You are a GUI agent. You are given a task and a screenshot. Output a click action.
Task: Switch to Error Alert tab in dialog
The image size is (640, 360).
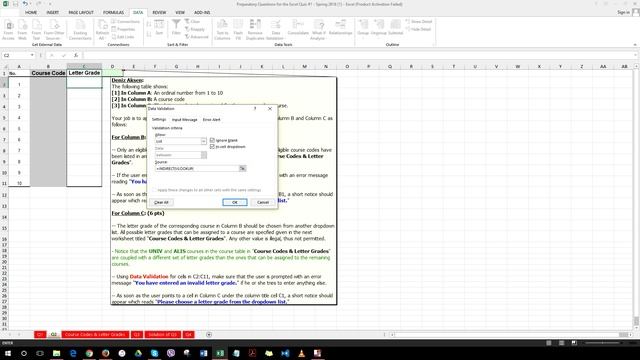(x=211, y=120)
